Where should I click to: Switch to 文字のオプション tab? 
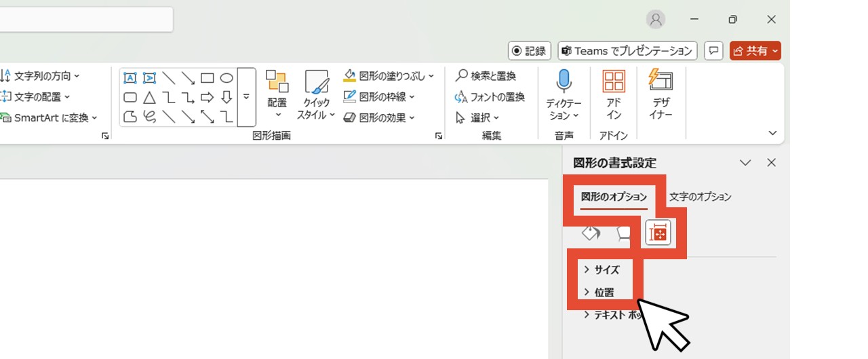(701, 197)
